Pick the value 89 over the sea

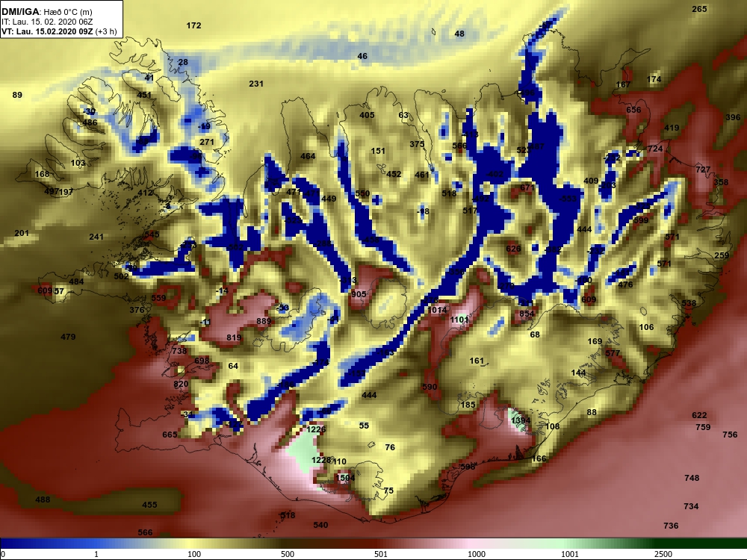(x=17, y=96)
